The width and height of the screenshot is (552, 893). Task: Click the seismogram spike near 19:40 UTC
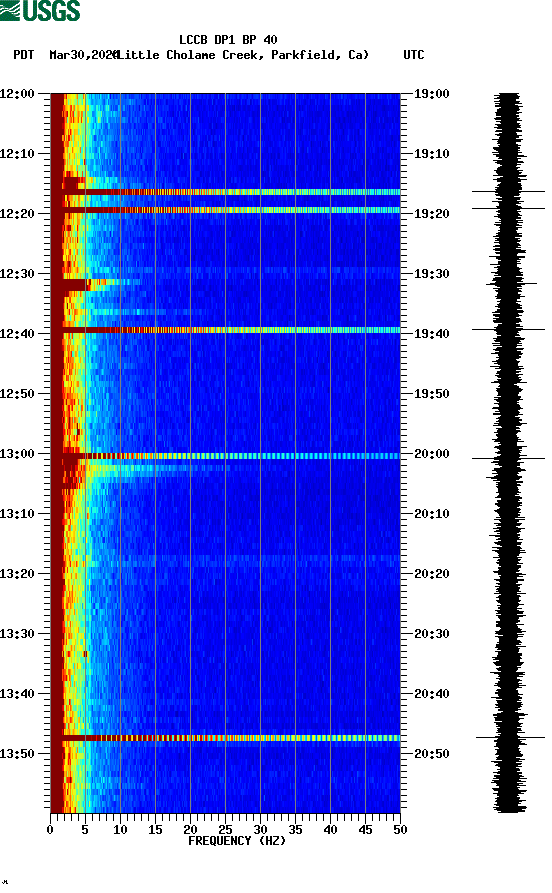(x=508, y=329)
